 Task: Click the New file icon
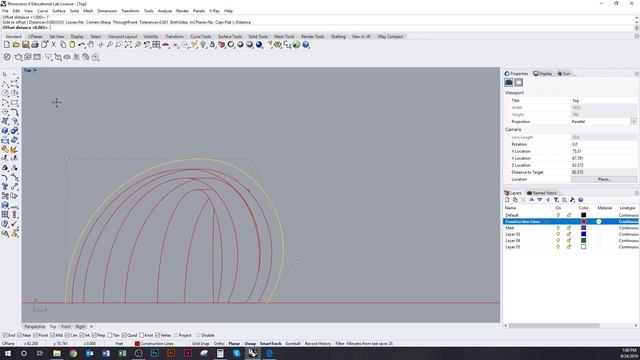click(7, 45)
